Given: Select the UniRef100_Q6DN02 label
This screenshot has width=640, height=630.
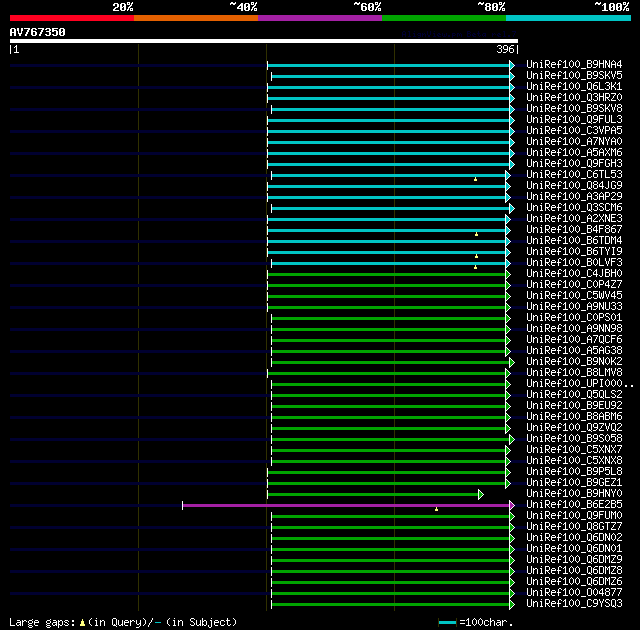Looking at the screenshot, I should click(x=574, y=538).
